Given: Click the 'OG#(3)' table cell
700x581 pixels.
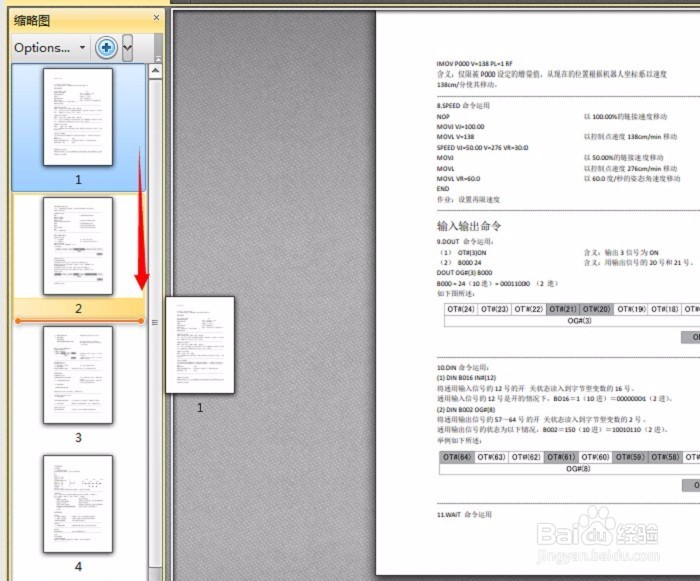Looking at the screenshot, I should [579, 321].
